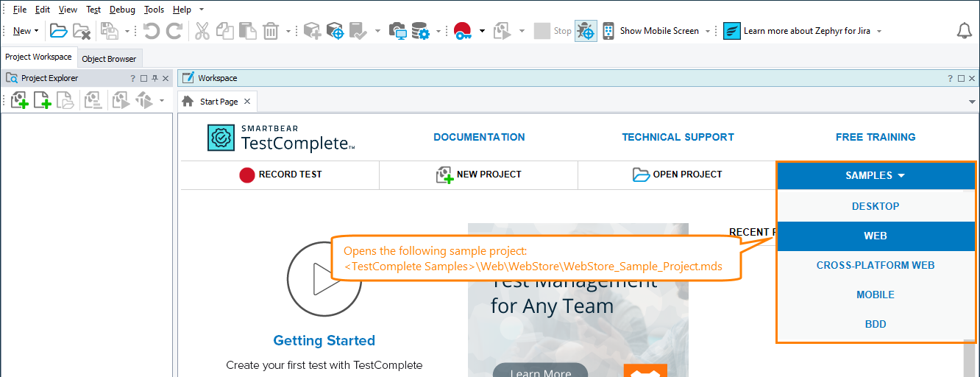Viewport: 980px width, 377px height.
Task: Expand the Save dropdown arrow
Action: coord(127,31)
